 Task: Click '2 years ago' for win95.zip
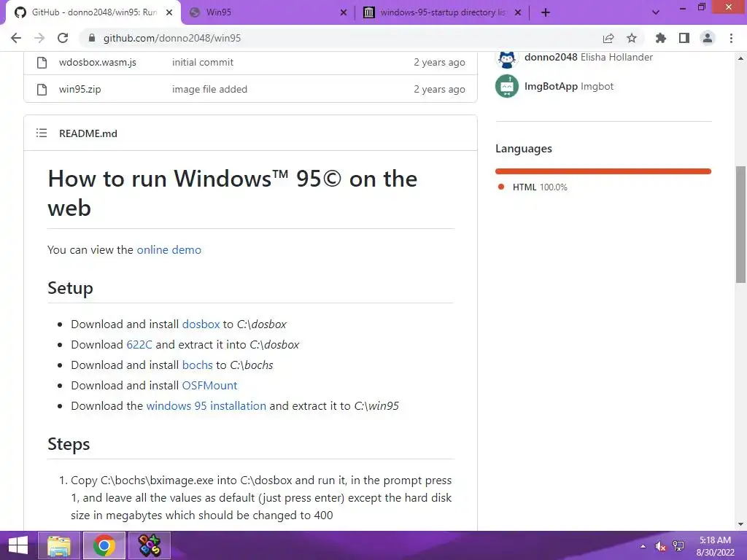click(439, 89)
